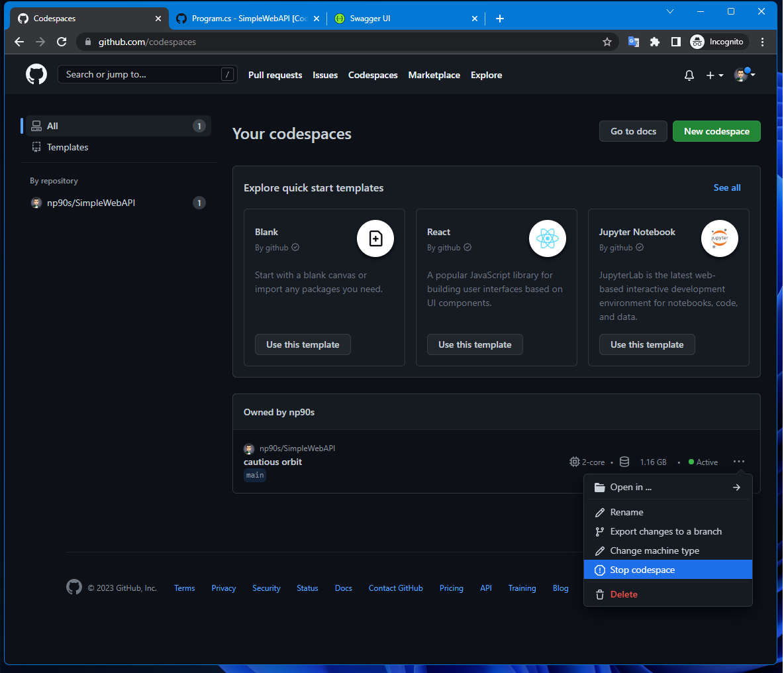Toggle the browser side panel icon

(675, 42)
